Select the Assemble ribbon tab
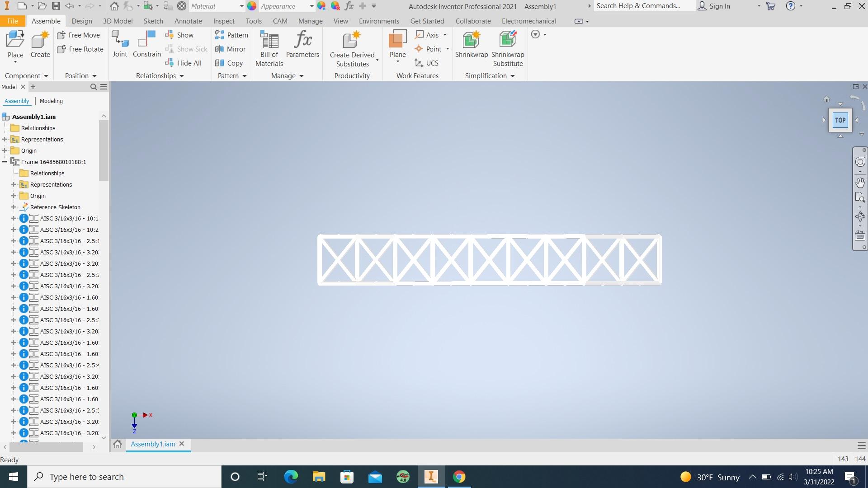The image size is (868, 488). [x=45, y=21]
